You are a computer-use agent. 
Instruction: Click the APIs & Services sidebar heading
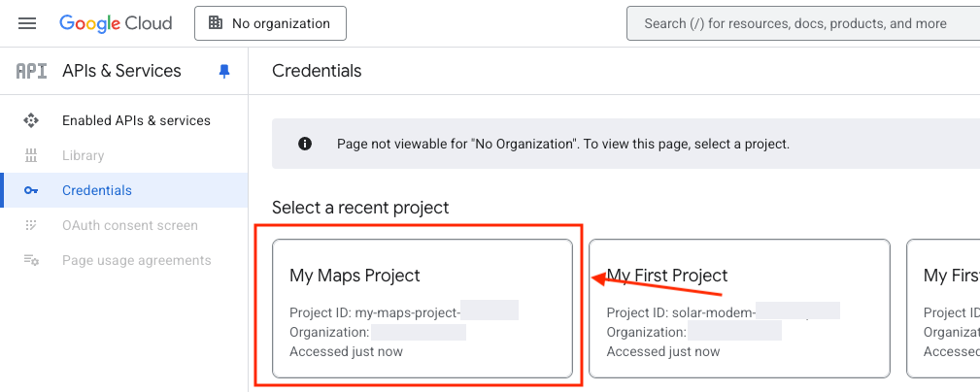(121, 71)
